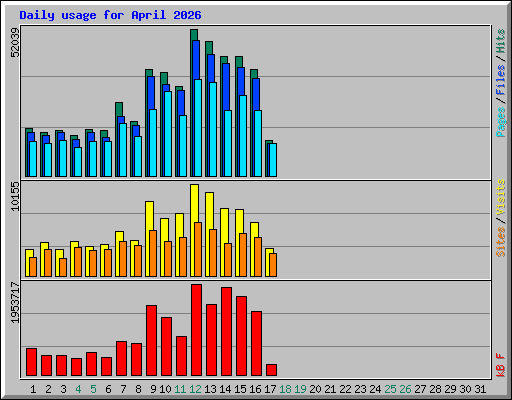Click the Pages legend label
Screen dimensions: 512x400
coord(501,122)
